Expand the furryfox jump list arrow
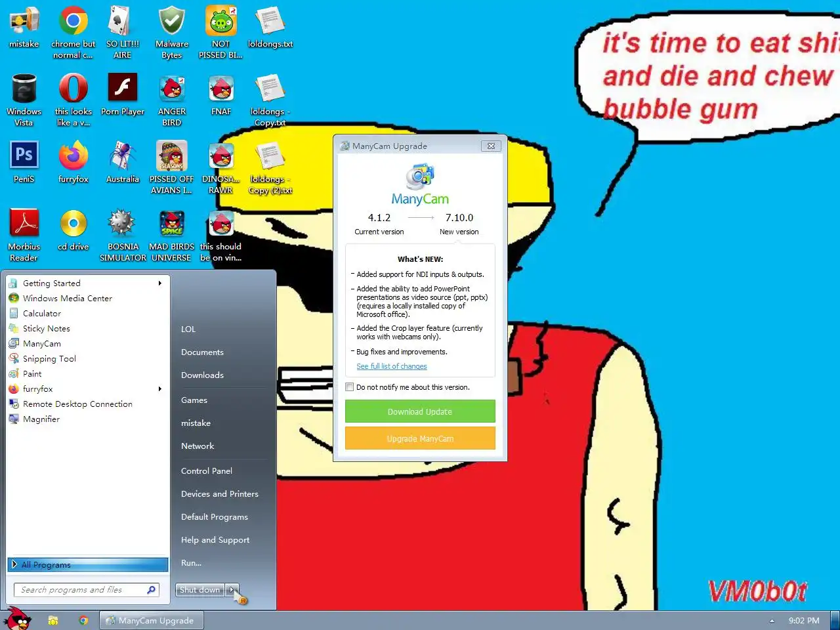The height and width of the screenshot is (630, 840). (x=159, y=389)
